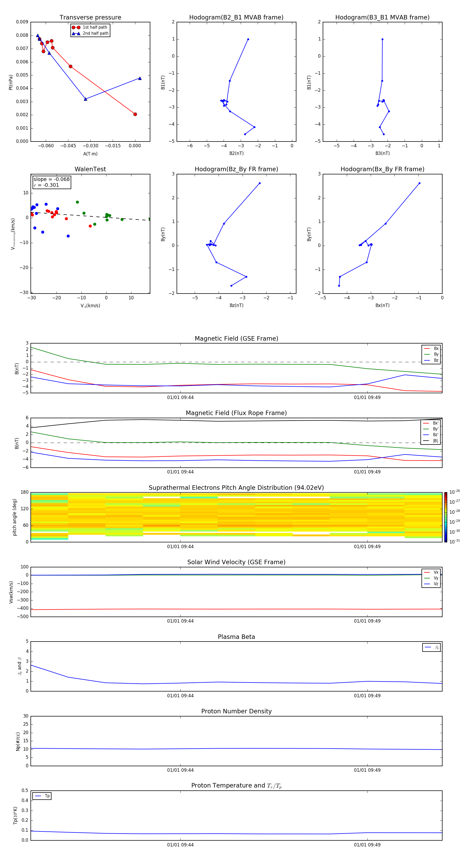The height and width of the screenshot is (868, 473).
Task: Click the 10^-26 colorbar label
Action: [455, 492]
